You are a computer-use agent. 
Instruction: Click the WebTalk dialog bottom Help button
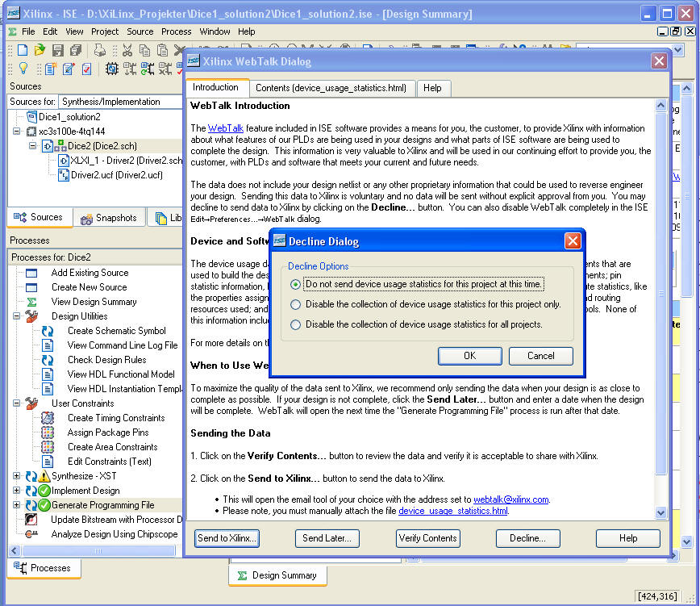(x=628, y=538)
